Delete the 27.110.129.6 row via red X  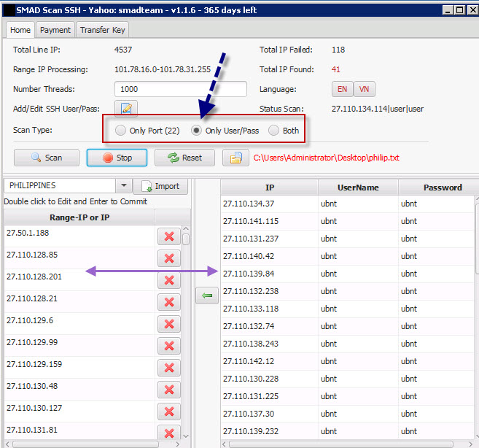click(168, 323)
